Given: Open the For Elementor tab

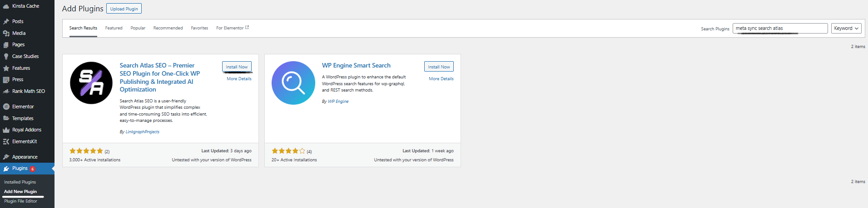Looking at the screenshot, I should 233,28.
